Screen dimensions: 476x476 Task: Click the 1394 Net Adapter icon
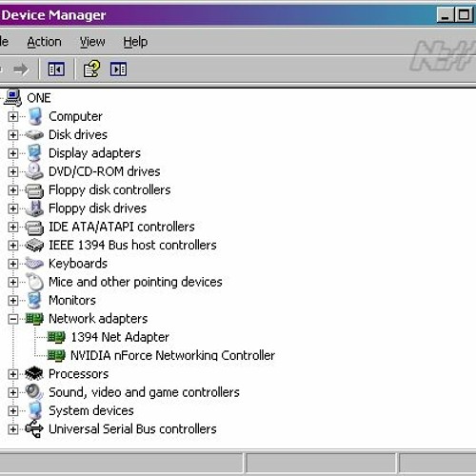coord(56,337)
